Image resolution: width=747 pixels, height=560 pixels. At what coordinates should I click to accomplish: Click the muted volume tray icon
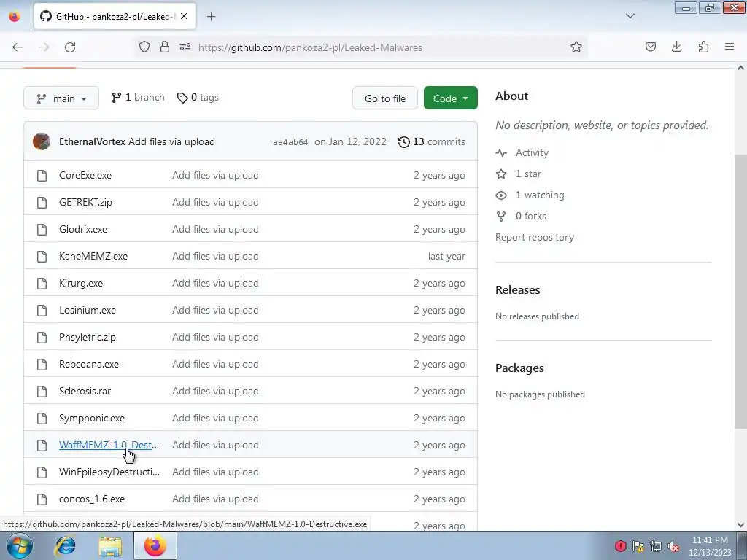673,547
